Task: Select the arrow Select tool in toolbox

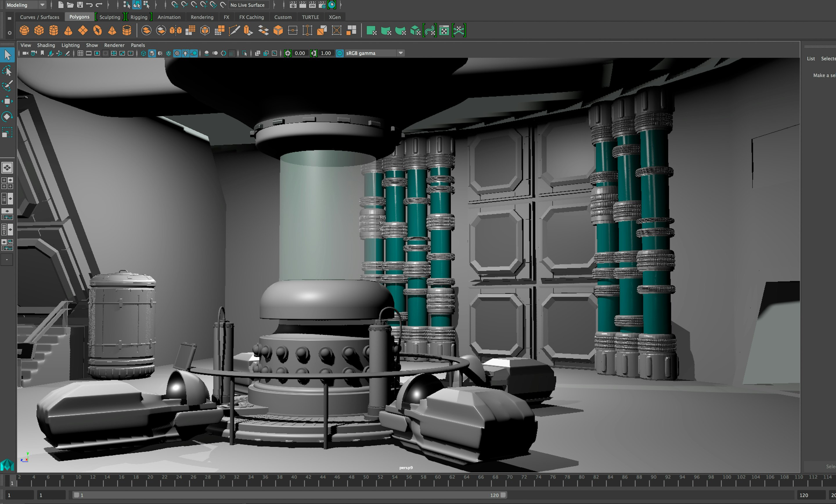Action: [8, 55]
